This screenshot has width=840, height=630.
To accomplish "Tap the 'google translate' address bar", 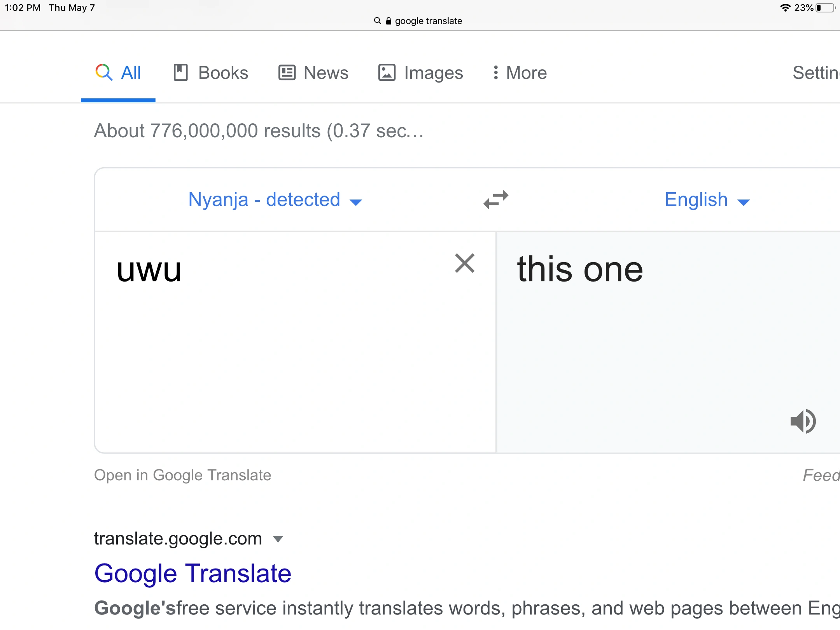I will pyautogui.click(x=428, y=21).
